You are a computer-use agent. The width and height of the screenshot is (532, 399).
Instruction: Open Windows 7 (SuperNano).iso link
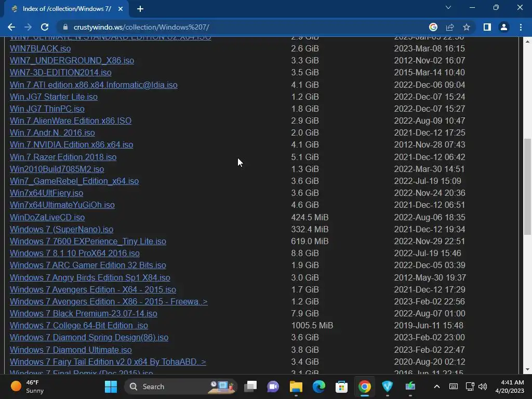(61, 229)
